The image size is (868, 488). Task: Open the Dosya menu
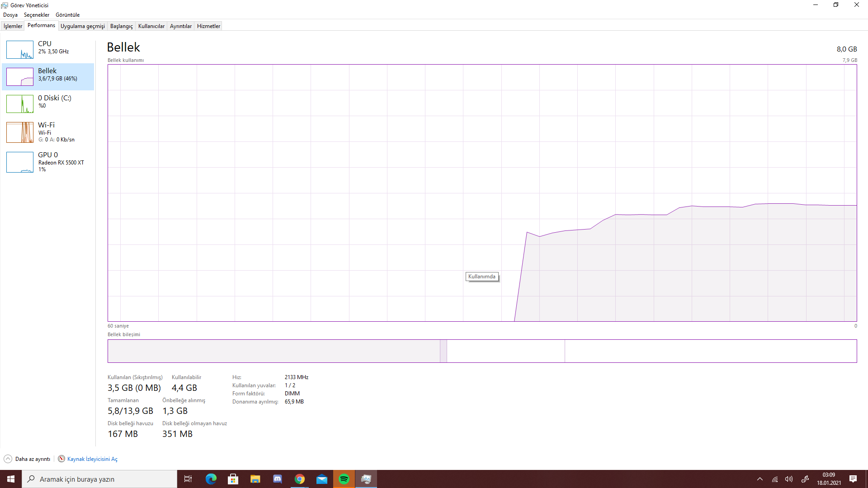[x=10, y=15]
